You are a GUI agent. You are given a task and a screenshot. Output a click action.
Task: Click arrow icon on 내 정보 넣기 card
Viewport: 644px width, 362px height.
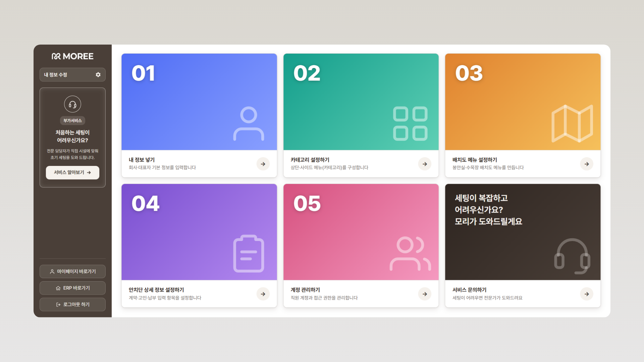click(263, 164)
